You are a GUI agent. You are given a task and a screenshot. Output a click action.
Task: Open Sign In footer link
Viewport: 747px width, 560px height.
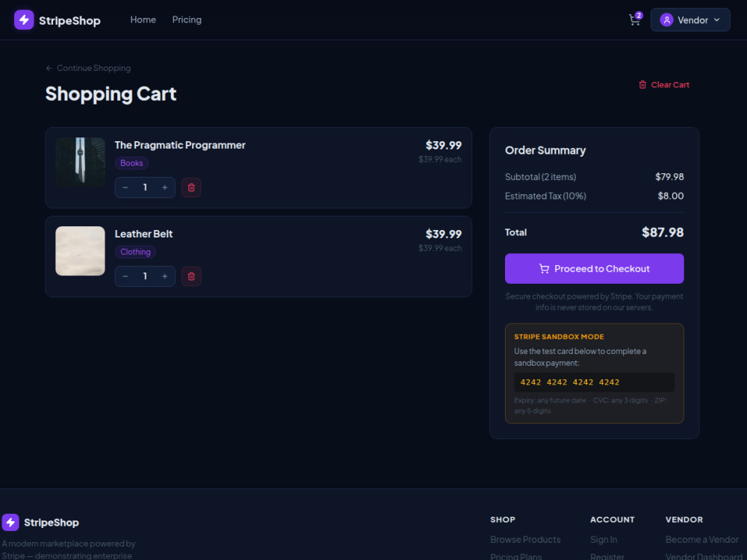(x=604, y=540)
